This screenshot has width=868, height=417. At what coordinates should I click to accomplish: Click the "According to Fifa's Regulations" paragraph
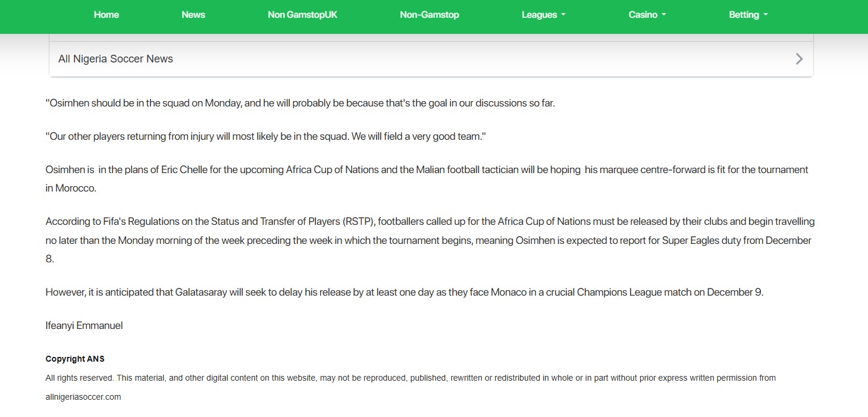pos(430,221)
